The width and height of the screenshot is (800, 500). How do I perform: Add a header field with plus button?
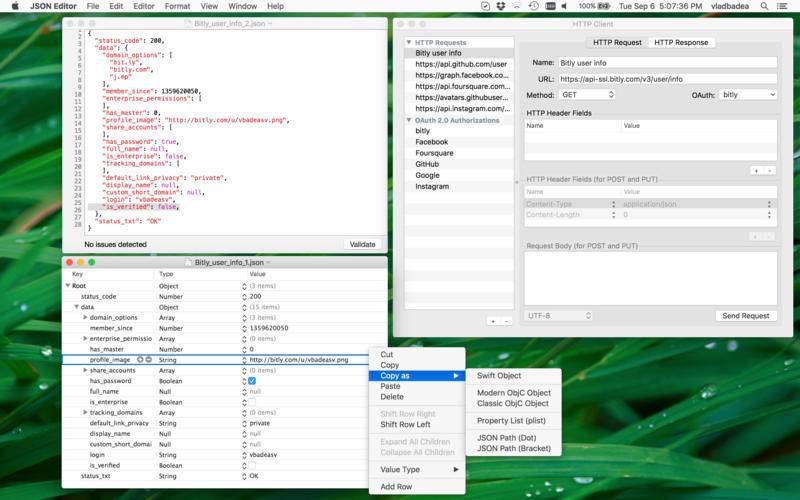click(x=756, y=170)
